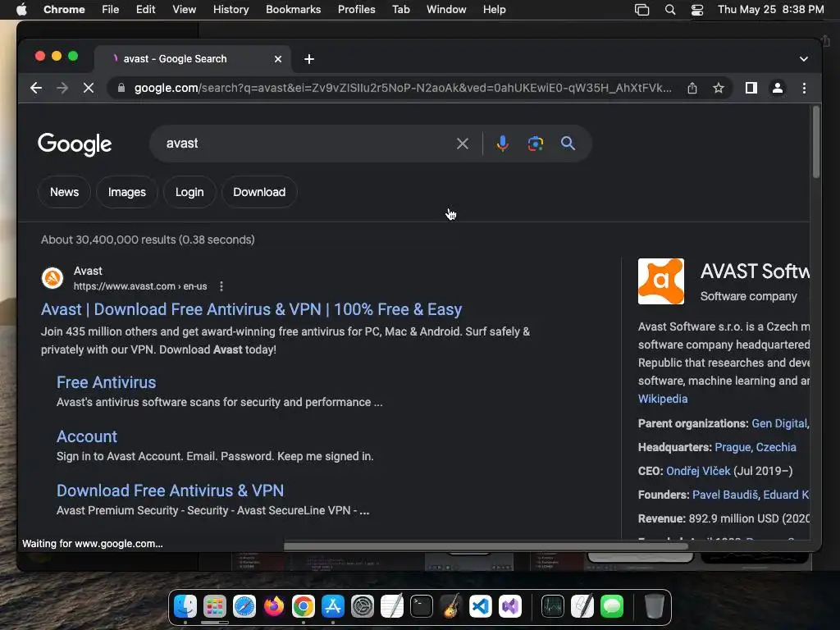Open the Chrome application menu
840x630 pixels.
click(x=64, y=10)
